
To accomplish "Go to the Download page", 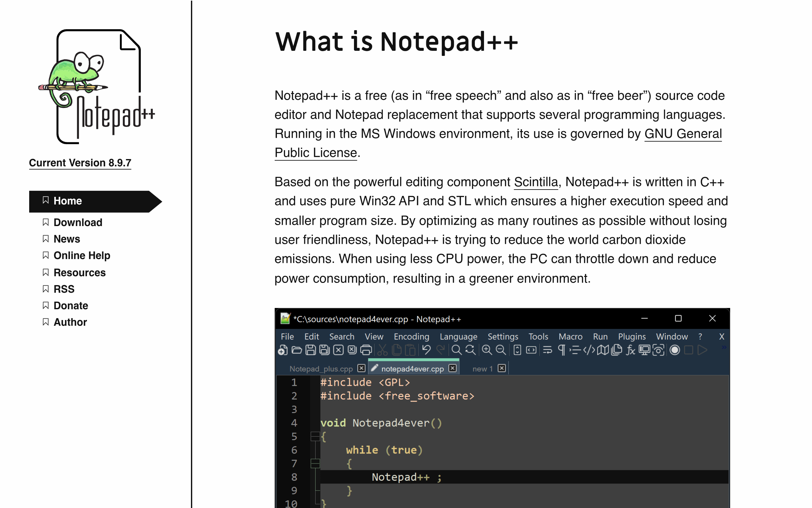I will [x=78, y=223].
